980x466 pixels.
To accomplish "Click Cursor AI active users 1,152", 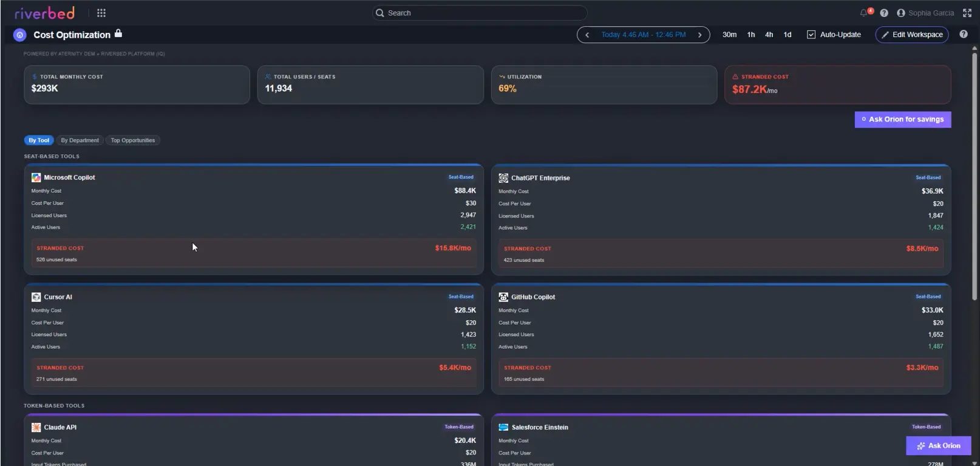I will [x=468, y=346].
